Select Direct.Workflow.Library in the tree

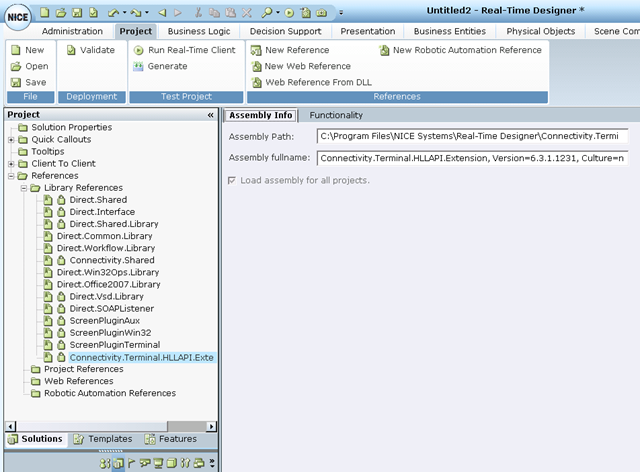point(105,248)
